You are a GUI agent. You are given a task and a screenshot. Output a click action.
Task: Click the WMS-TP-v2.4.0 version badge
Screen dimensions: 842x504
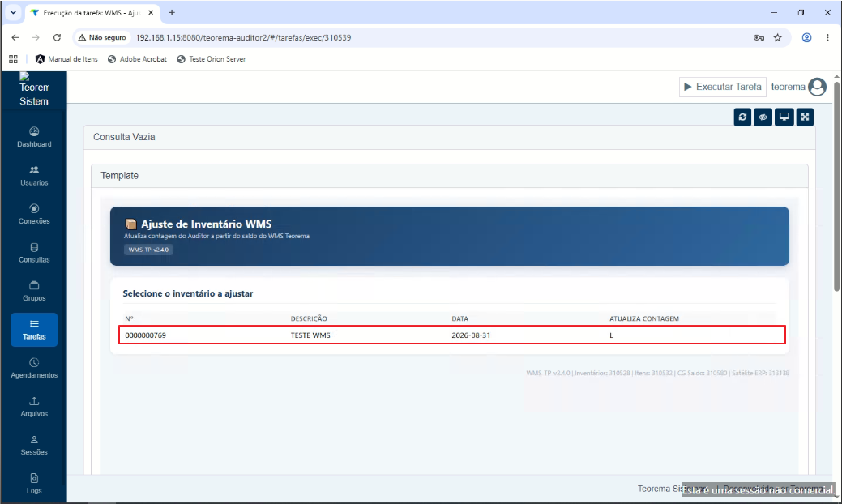tap(148, 250)
